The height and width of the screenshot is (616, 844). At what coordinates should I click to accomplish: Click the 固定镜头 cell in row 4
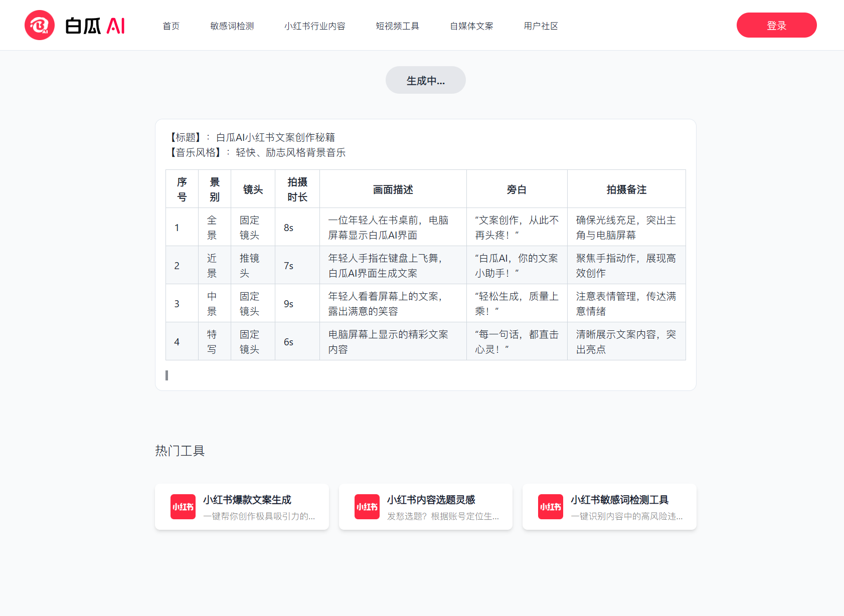(x=253, y=342)
